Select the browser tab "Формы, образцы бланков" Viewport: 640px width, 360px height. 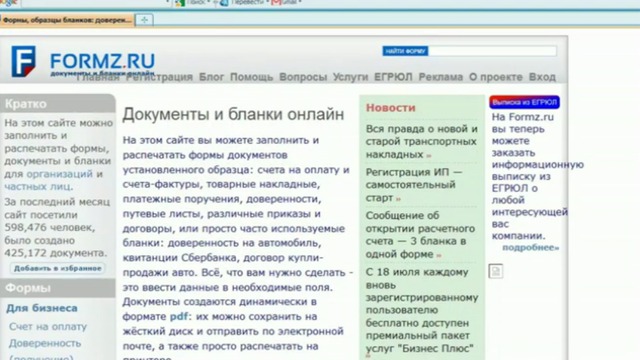(x=67, y=20)
